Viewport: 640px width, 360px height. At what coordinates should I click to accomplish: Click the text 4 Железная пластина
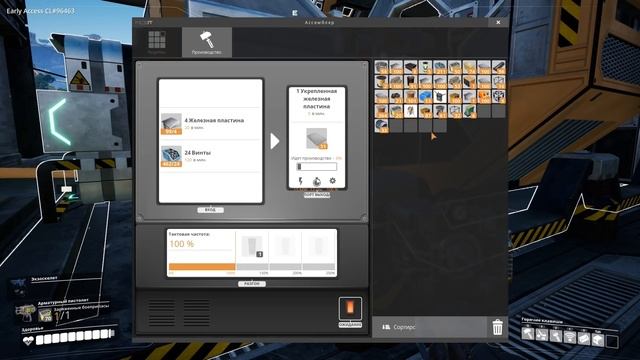214,120
